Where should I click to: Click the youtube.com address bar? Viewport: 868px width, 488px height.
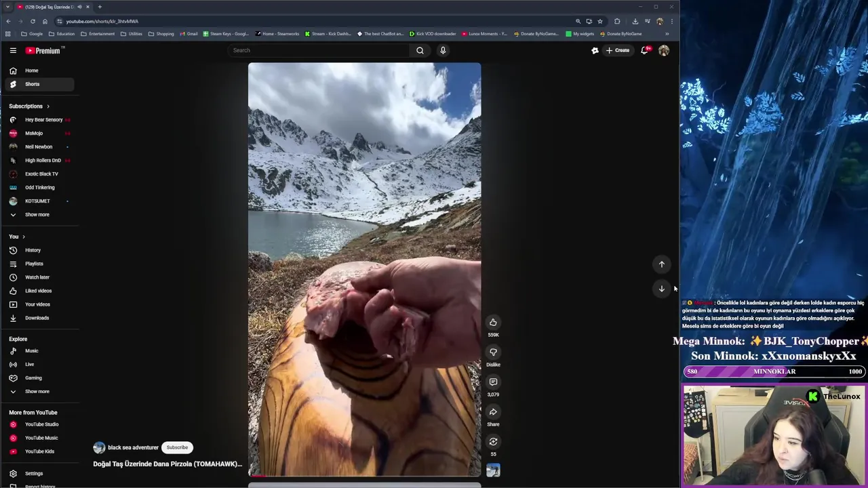point(312,21)
